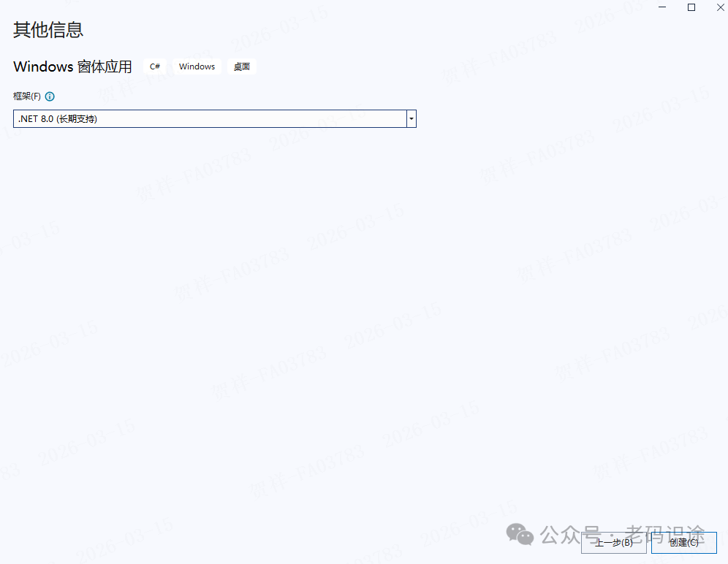This screenshot has height=564, width=728.
Task: Click the 桌面 project type tag
Action: point(241,66)
